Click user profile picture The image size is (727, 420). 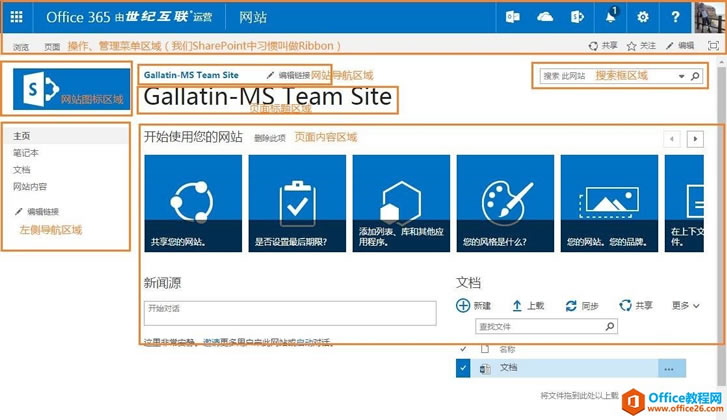(x=710, y=18)
